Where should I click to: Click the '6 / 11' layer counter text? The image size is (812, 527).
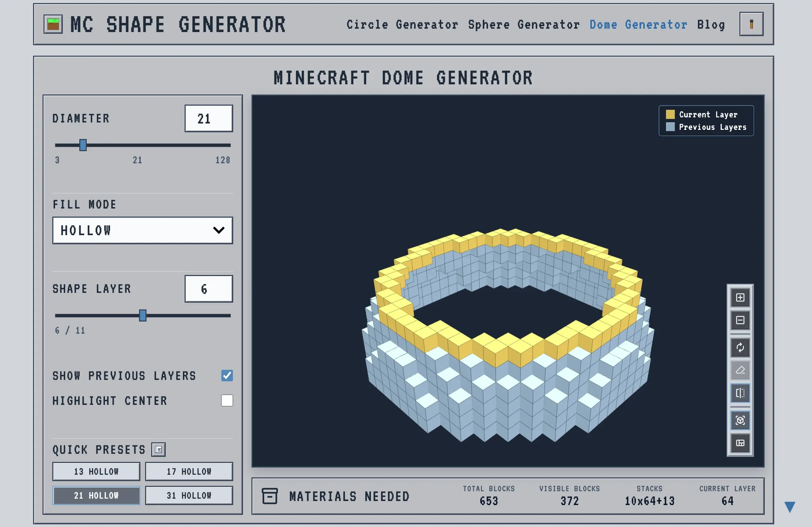coord(70,330)
